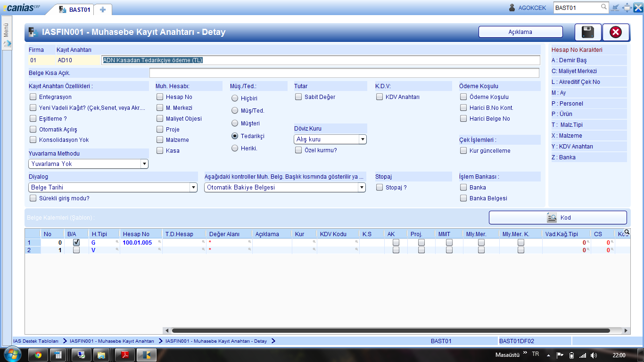This screenshot has width=644, height=362.
Task: Check the Konsolidasyon Yok option
Action: pyautogui.click(x=33, y=140)
